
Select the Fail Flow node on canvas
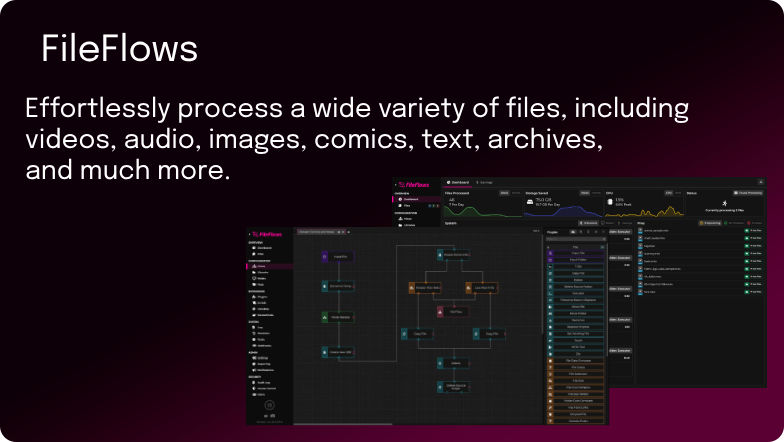(x=453, y=311)
